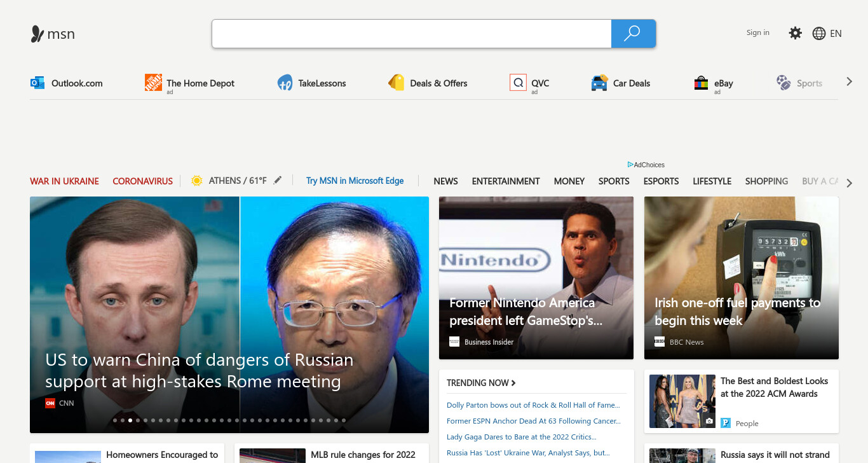This screenshot has width=868, height=463.
Task: Open the Nintendo America president story card
Action: [536, 278]
